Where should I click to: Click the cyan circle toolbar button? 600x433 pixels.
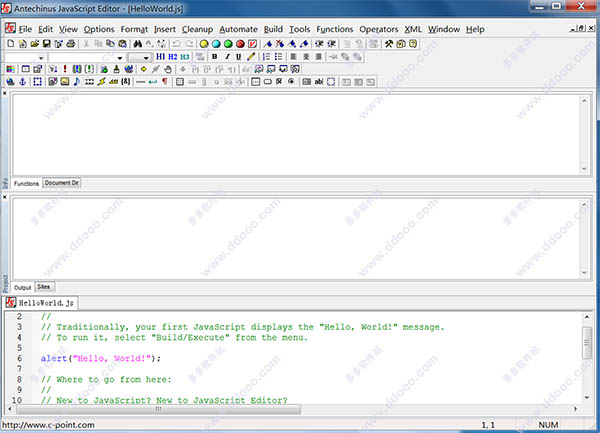tap(216, 44)
